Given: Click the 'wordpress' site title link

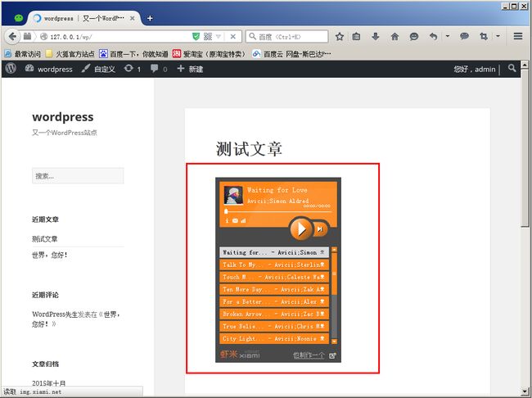Looking at the screenshot, I should point(63,116).
